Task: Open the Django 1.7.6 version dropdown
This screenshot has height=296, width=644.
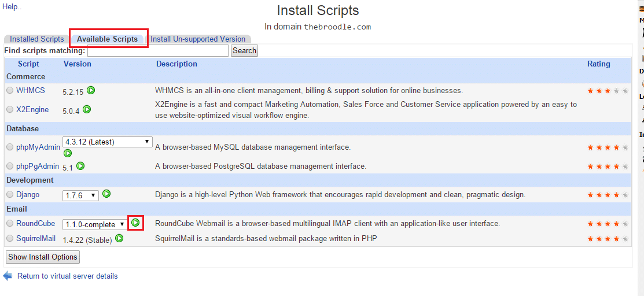Action: coord(80,195)
